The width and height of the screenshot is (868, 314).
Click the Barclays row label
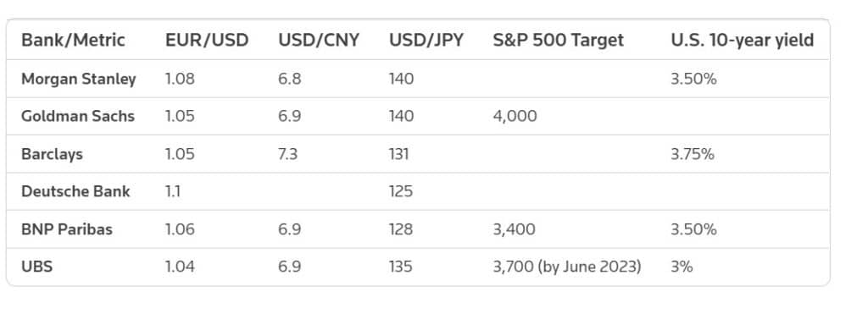tap(52, 154)
